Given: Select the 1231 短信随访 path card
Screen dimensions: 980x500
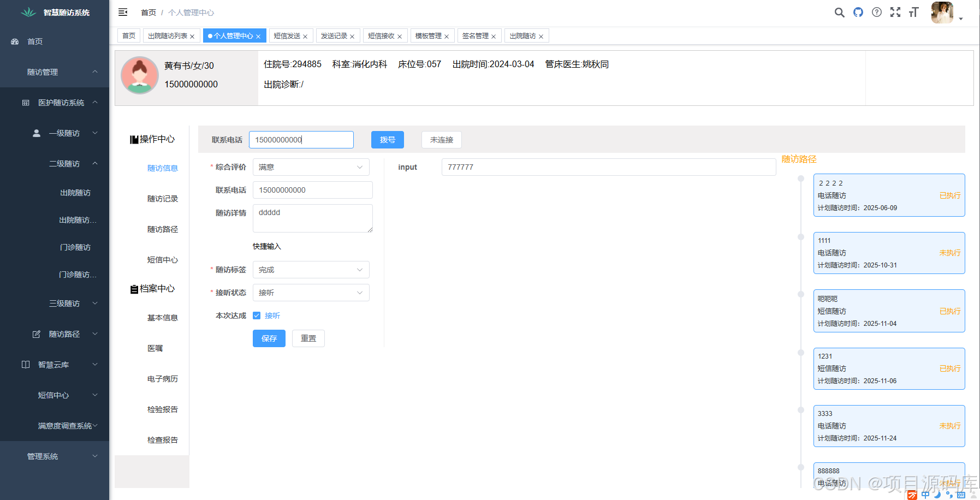Looking at the screenshot, I should [x=889, y=368].
